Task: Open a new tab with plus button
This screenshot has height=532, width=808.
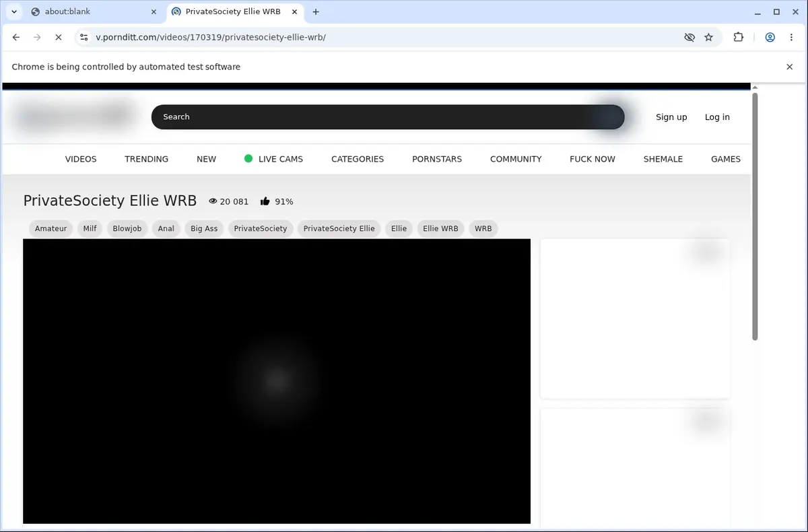Action: click(x=316, y=11)
